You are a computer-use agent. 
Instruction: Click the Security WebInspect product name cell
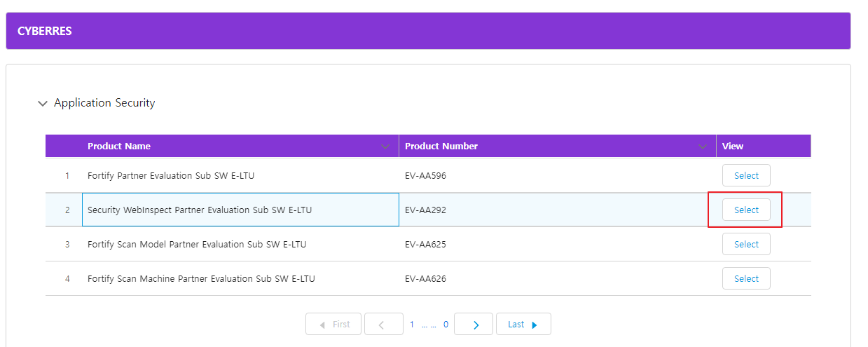tap(240, 210)
